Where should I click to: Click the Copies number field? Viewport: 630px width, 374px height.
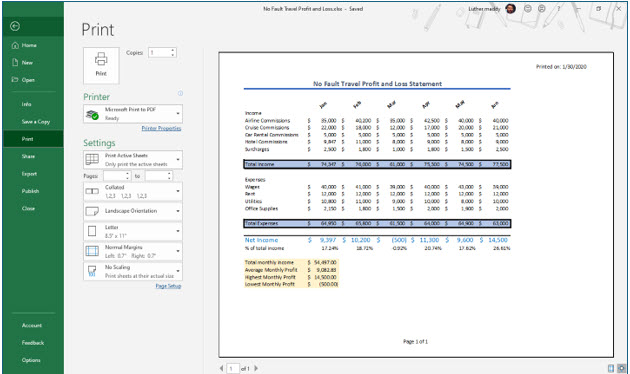159,53
